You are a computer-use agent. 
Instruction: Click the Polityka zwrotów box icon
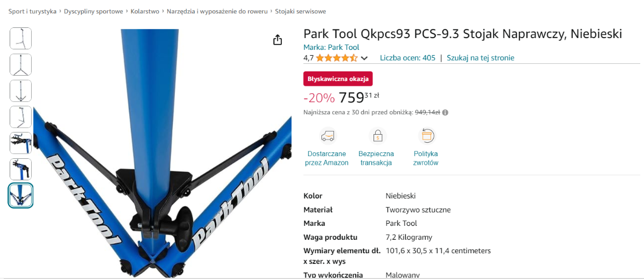[426, 136]
